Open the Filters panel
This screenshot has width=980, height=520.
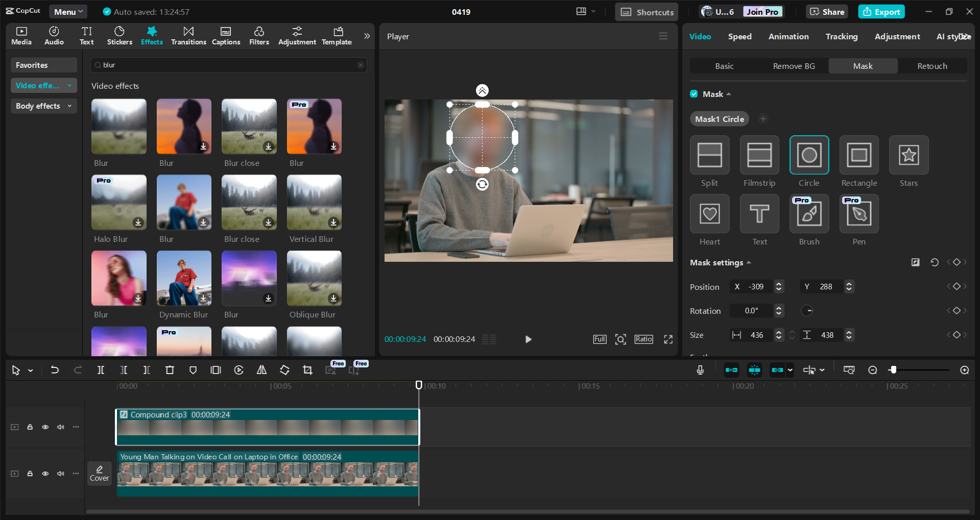tap(259, 36)
